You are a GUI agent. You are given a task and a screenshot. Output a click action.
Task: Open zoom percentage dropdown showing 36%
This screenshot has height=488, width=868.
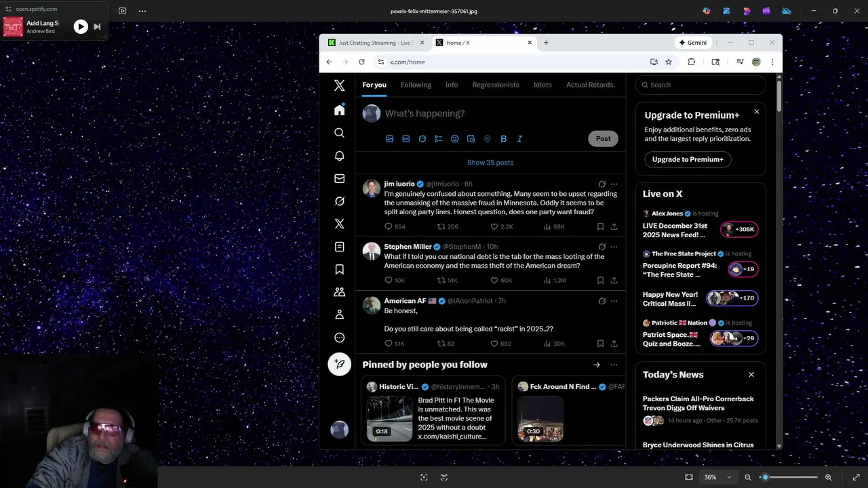(717, 477)
